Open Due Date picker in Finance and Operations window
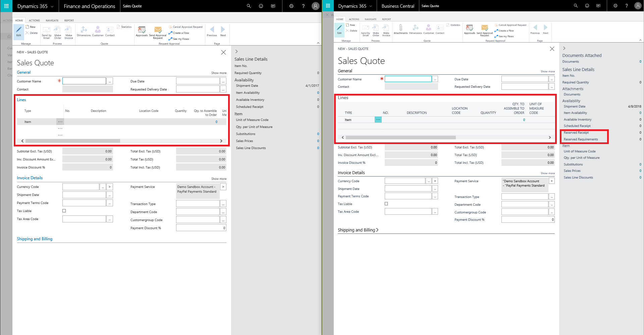Image resolution: width=644 pixels, height=335 pixels. click(x=223, y=81)
